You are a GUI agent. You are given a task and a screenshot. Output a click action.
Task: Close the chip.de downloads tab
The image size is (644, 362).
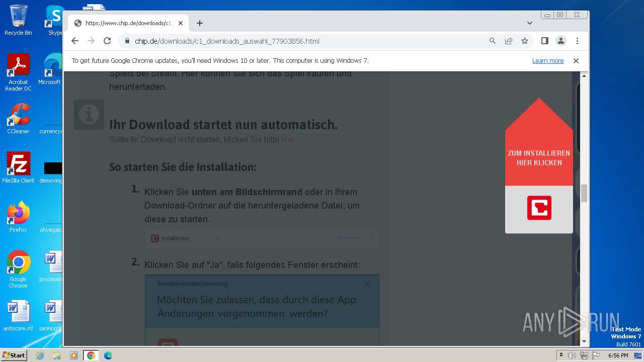point(181,23)
